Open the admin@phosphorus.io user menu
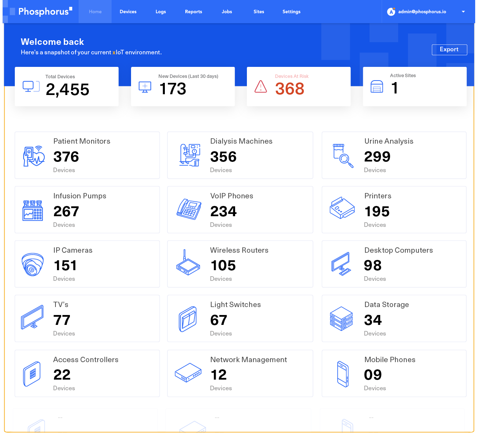Image resolution: width=482 pixels, height=448 pixels. click(422, 12)
